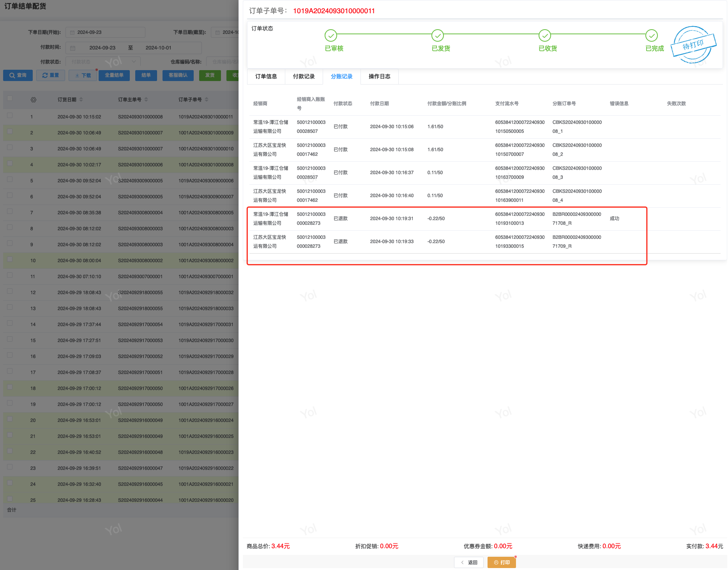Click the 仓库编码/名称 input field
Viewport: 728px width, 570px height.
coord(224,62)
